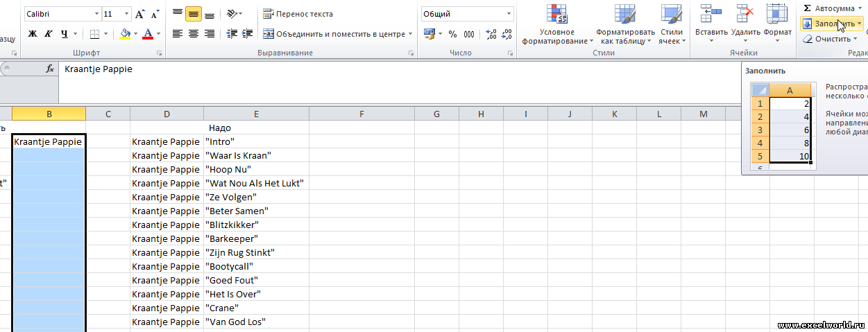Screen dimensions: 868x332
Task: Increase font size with large A icon
Action: (x=140, y=14)
